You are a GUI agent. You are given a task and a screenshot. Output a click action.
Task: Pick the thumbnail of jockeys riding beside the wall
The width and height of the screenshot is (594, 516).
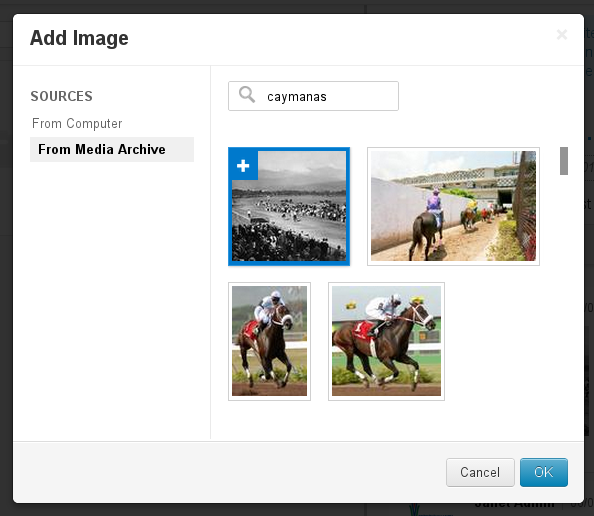(x=453, y=206)
